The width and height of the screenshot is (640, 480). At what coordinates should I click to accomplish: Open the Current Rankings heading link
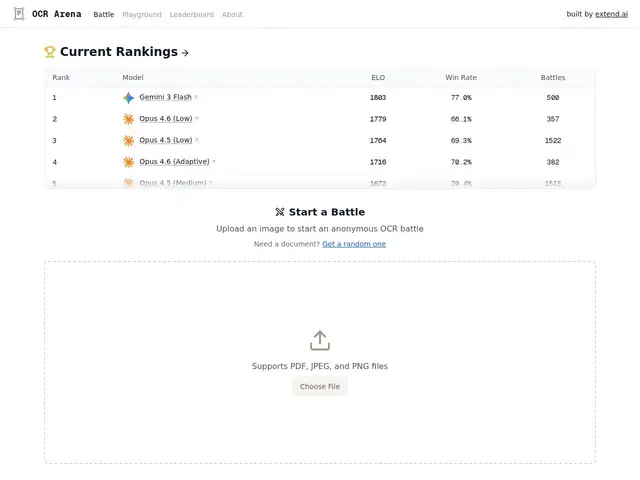119,52
